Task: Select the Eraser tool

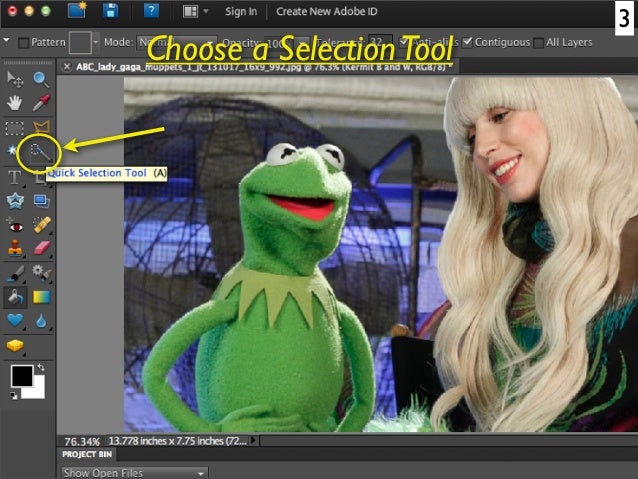Action: (x=41, y=248)
